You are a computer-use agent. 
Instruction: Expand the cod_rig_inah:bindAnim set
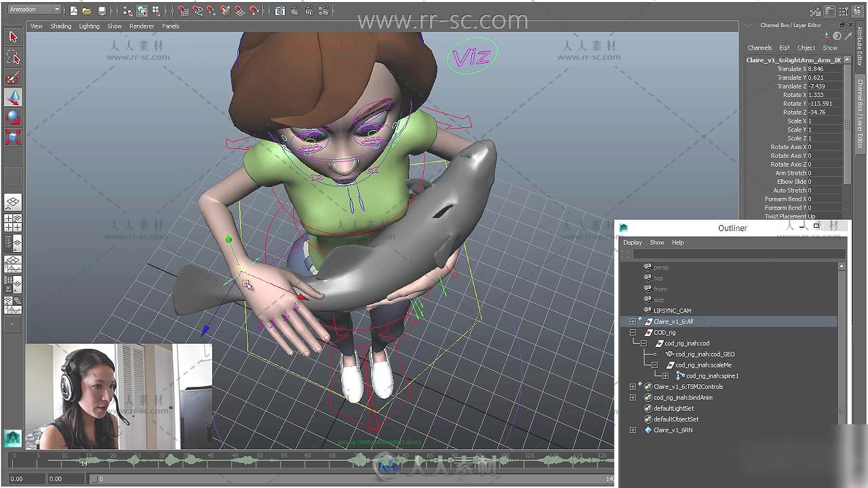pyautogui.click(x=633, y=398)
